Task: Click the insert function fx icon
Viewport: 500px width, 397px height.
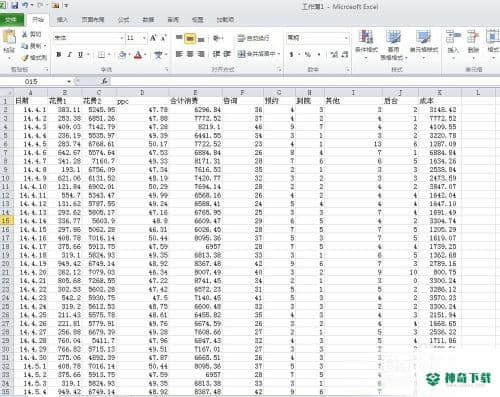Action: 104,81
